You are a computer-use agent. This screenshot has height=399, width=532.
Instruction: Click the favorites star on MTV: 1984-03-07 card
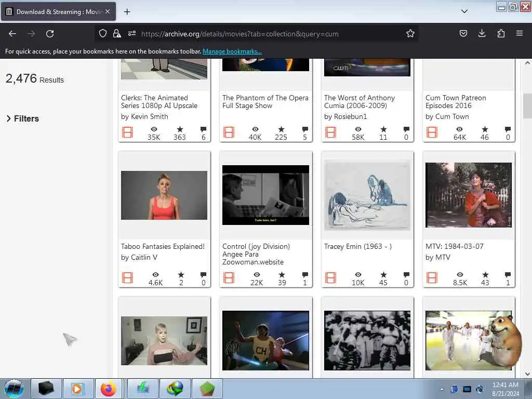[485, 274]
